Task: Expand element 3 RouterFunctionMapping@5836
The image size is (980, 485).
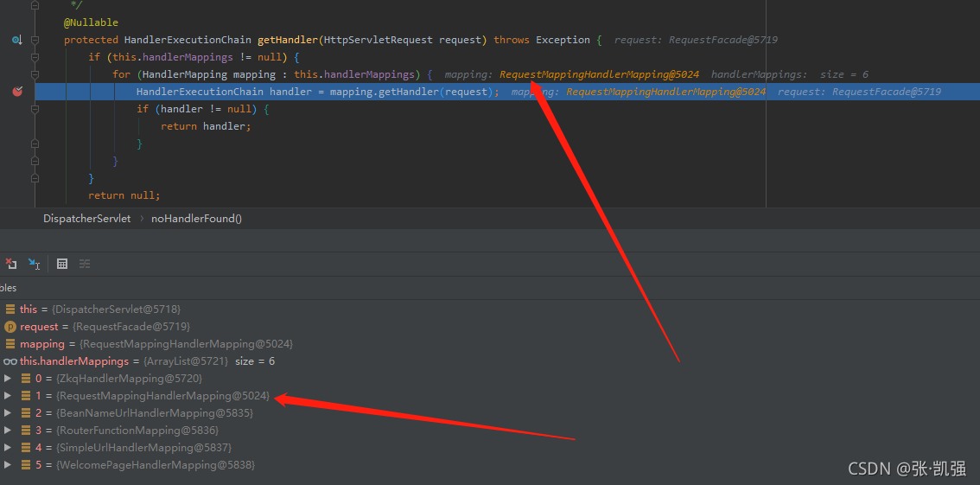Action: pyautogui.click(x=8, y=431)
